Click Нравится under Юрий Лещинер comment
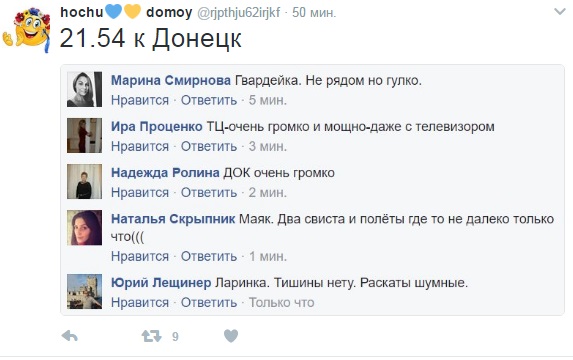The width and height of the screenshot is (573, 360). 140,302
